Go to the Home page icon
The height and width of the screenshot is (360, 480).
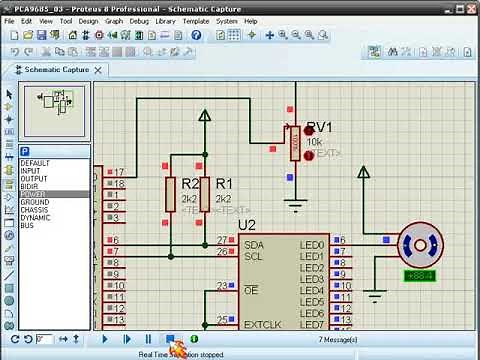pyautogui.click(x=73, y=35)
